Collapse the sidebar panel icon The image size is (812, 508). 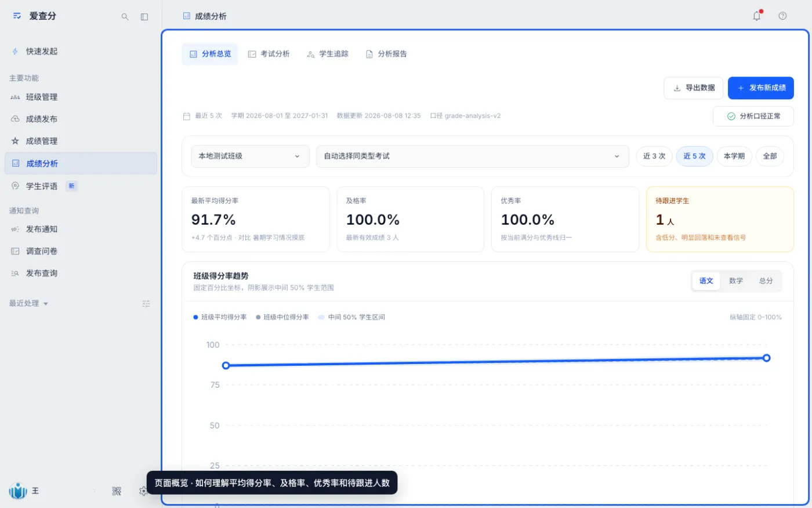(x=144, y=17)
